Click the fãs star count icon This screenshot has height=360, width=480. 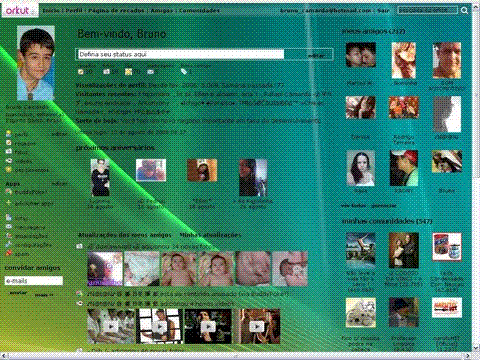coord(128,72)
